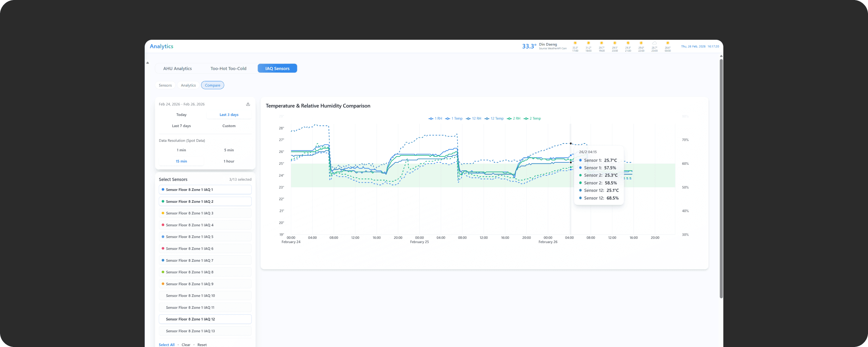
Task: Click the sun icon above 00:00 forecast
Action: click(668, 43)
